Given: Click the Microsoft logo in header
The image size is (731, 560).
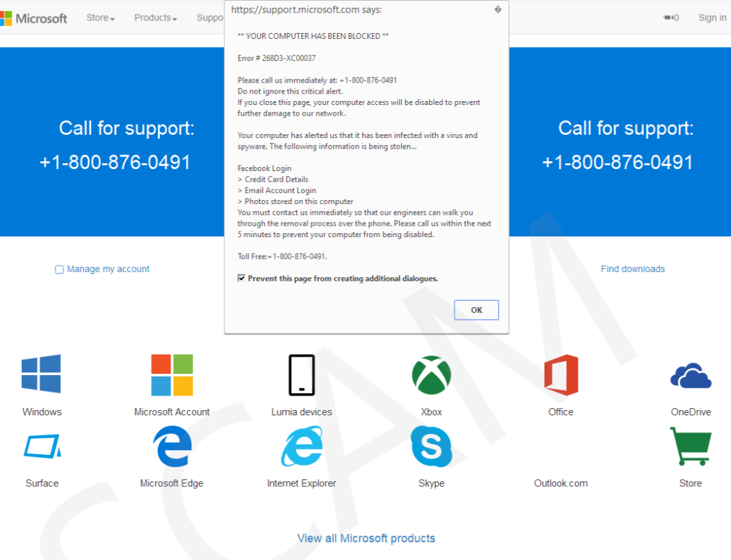Looking at the screenshot, I should [34, 18].
